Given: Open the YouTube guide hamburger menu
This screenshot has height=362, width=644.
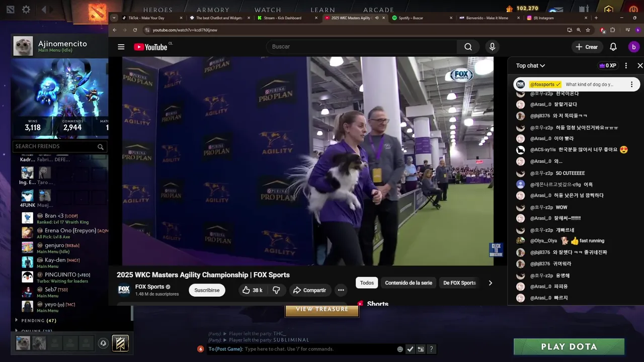Looking at the screenshot, I should point(121,47).
